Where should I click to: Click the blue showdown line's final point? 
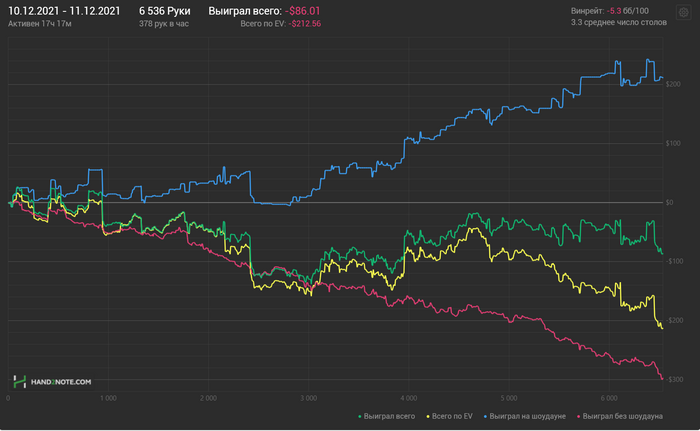click(662, 78)
